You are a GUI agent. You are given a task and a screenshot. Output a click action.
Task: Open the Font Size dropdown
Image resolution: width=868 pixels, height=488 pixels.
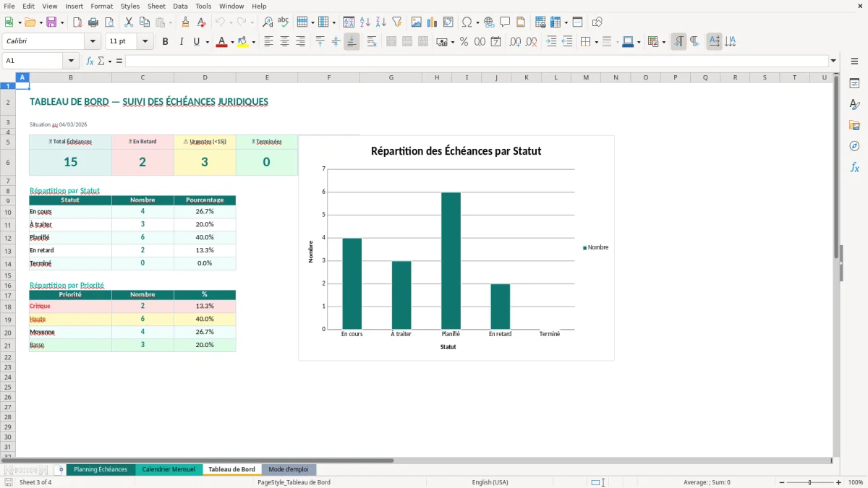145,42
